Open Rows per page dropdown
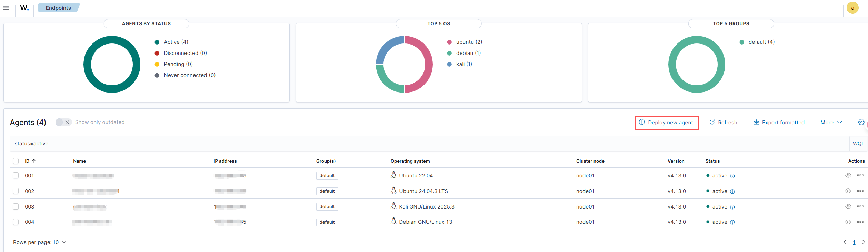This screenshot has width=868, height=252. click(39, 242)
